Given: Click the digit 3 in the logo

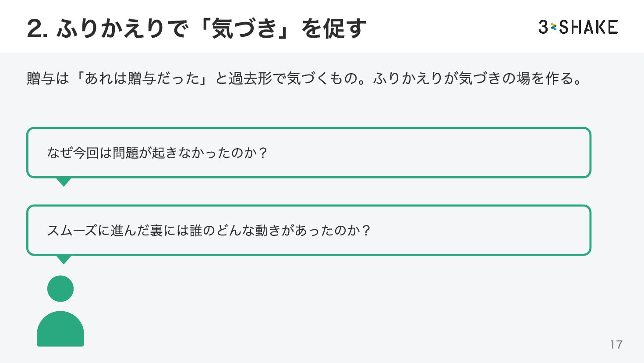Looking at the screenshot, I should (544, 27).
